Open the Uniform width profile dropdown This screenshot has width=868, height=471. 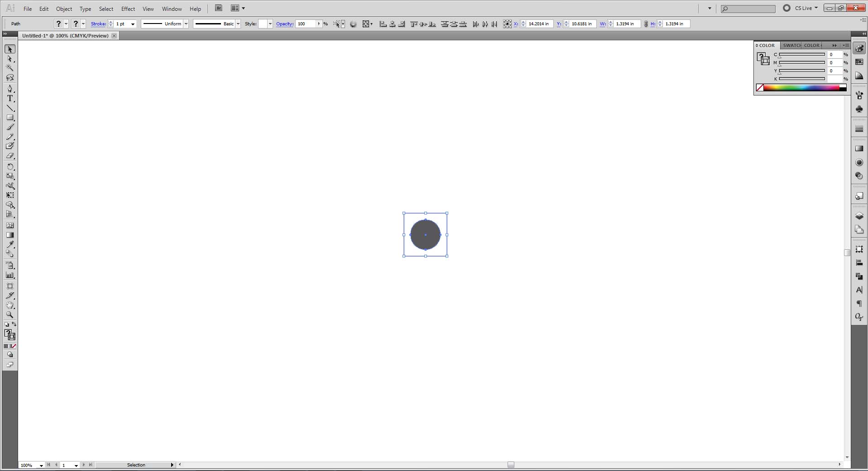coord(186,24)
